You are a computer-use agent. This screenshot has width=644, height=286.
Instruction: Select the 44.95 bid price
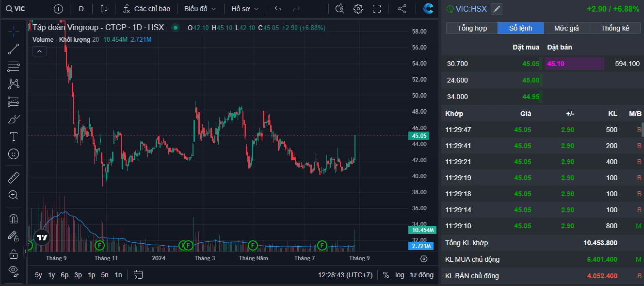click(531, 97)
